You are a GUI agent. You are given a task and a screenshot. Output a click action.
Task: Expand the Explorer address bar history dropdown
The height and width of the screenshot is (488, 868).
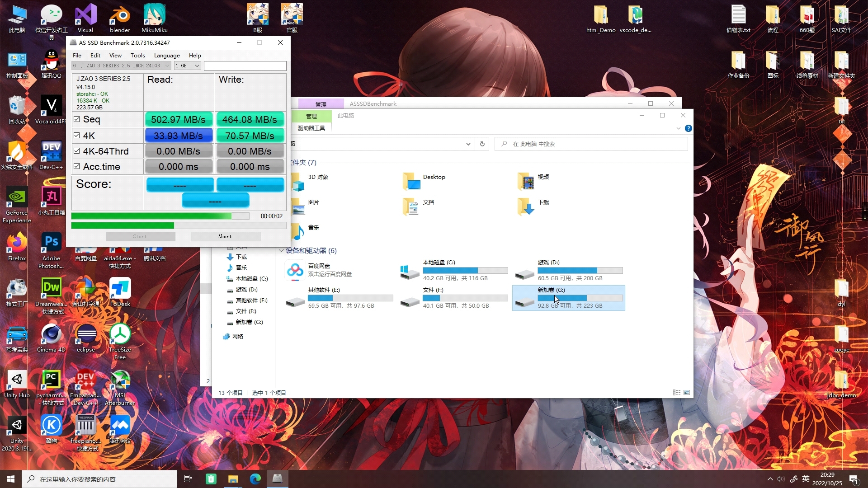pyautogui.click(x=468, y=144)
